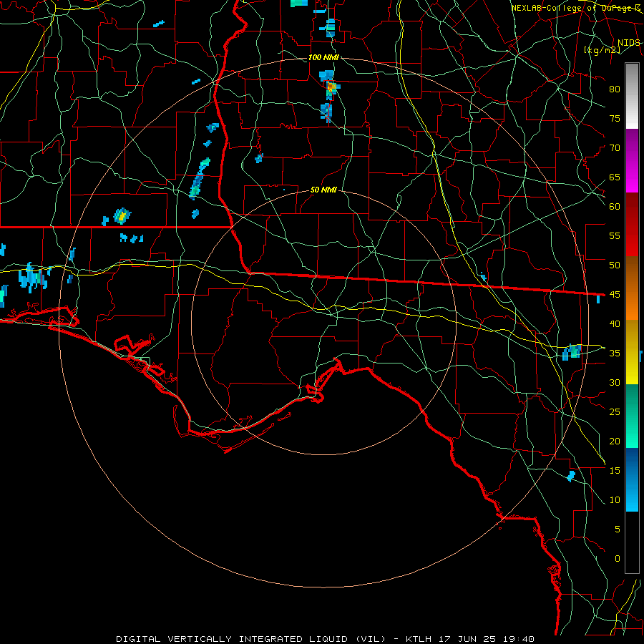Viewport: 644px width, 644px height.
Task: Click the 50 NMI range ring label
Action: 323,190
